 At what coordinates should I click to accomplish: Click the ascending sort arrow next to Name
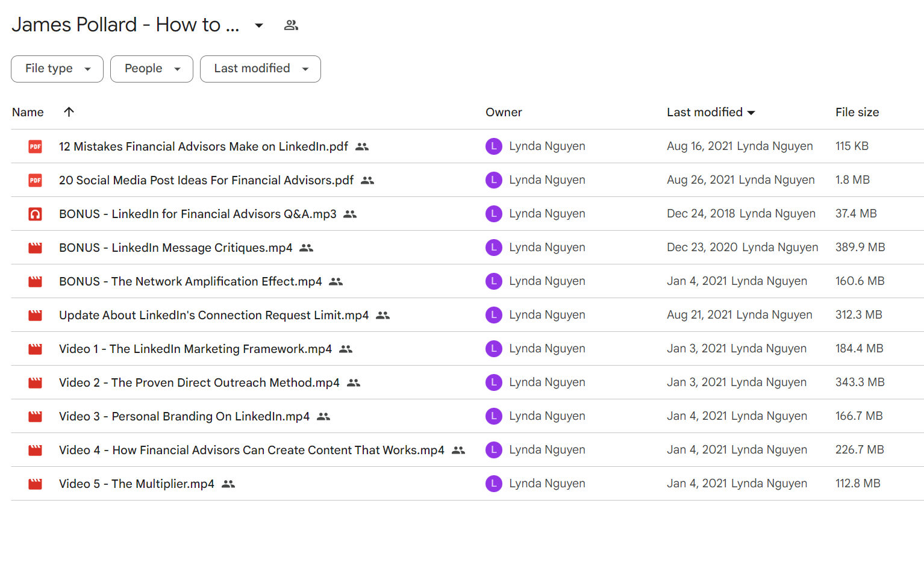69,112
